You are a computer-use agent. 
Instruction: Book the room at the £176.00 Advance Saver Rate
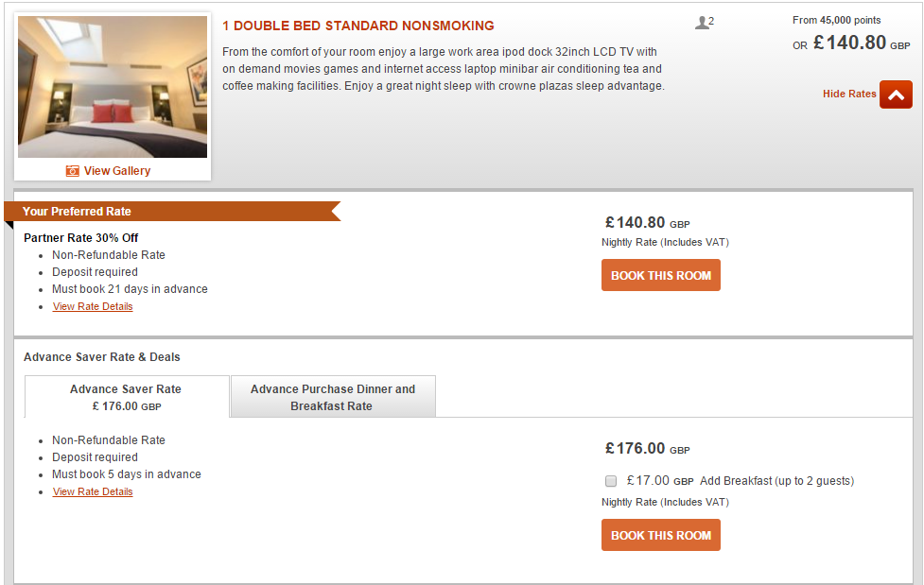pyautogui.click(x=660, y=535)
